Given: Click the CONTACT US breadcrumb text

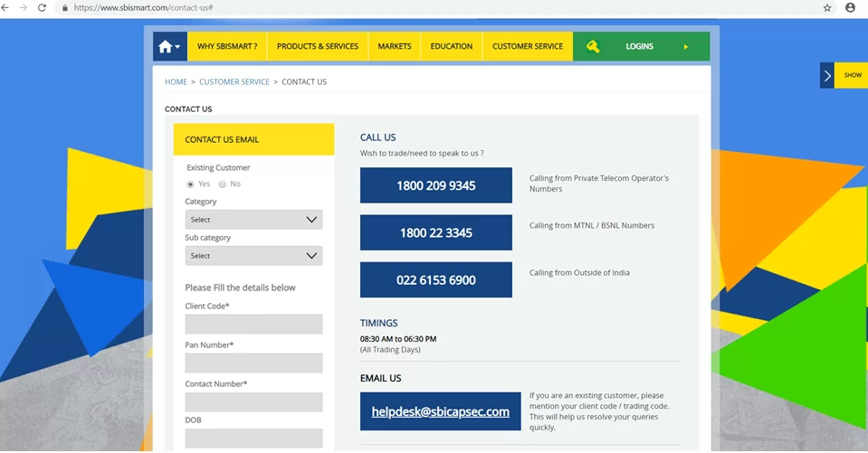Looking at the screenshot, I should pyautogui.click(x=304, y=82).
